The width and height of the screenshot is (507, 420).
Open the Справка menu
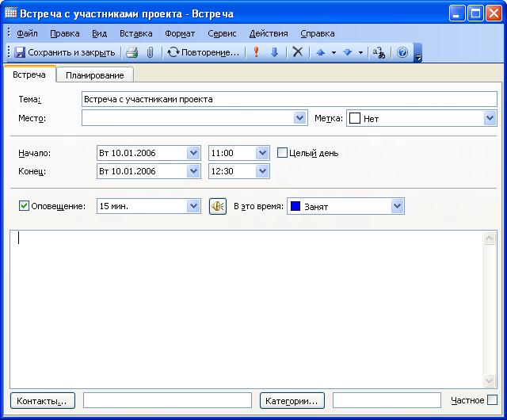317,33
